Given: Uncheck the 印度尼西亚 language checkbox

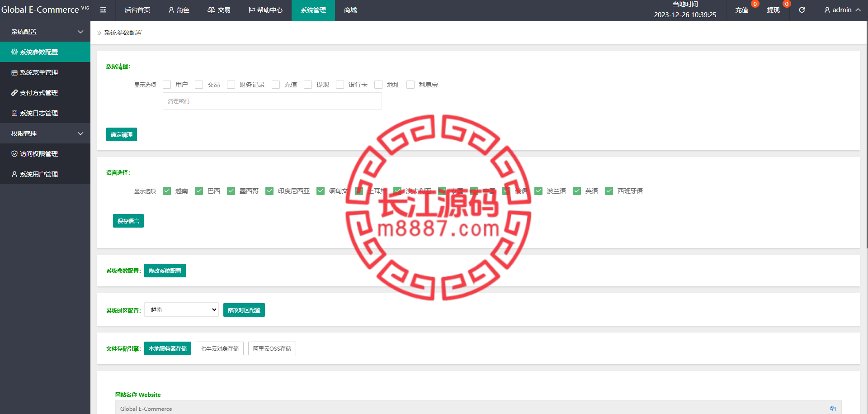Looking at the screenshot, I should pyautogui.click(x=269, y=191).
